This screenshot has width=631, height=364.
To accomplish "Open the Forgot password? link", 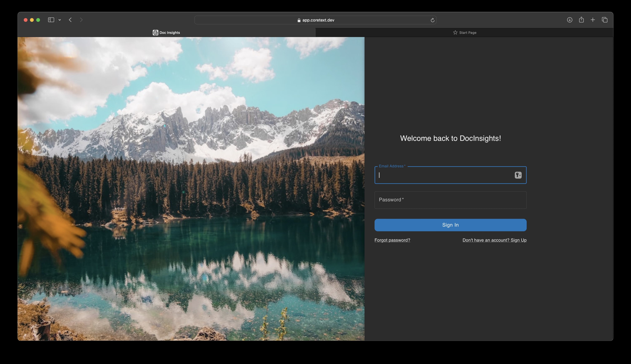I will coord(392,240).
